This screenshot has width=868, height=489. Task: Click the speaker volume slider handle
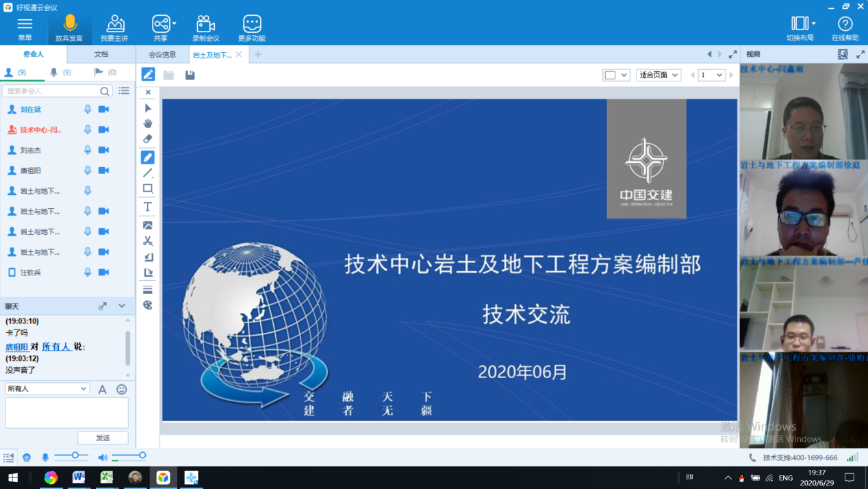[x=142, y=455]
